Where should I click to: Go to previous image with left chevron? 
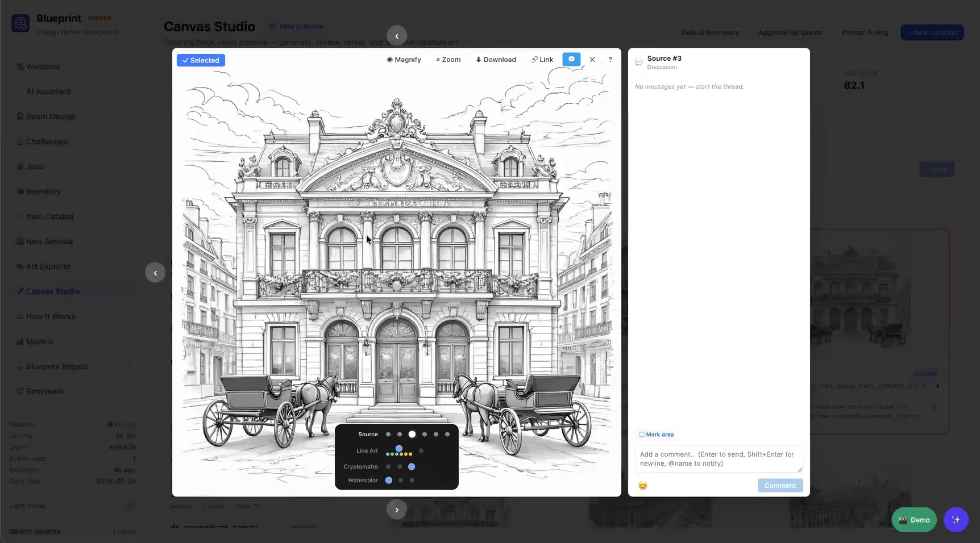155,273
